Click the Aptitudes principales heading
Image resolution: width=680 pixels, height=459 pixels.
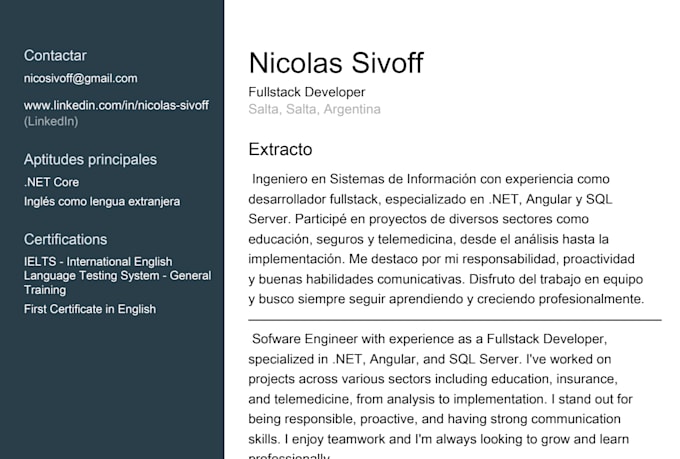(90, 160)
